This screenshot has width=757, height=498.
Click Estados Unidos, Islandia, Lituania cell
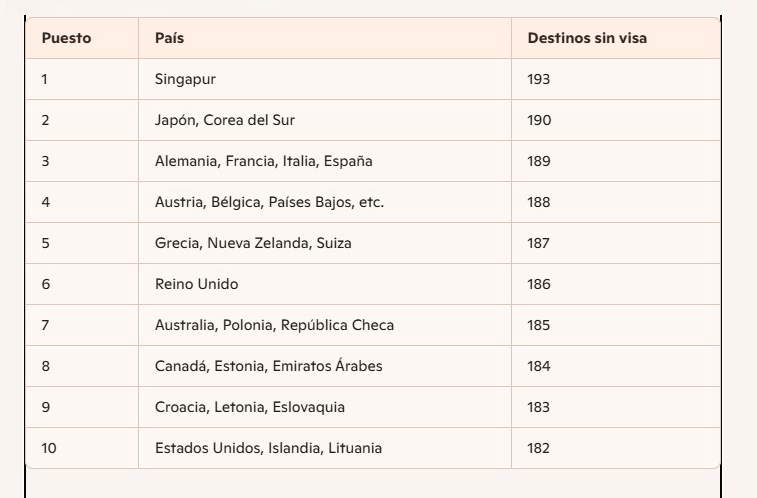325,448
